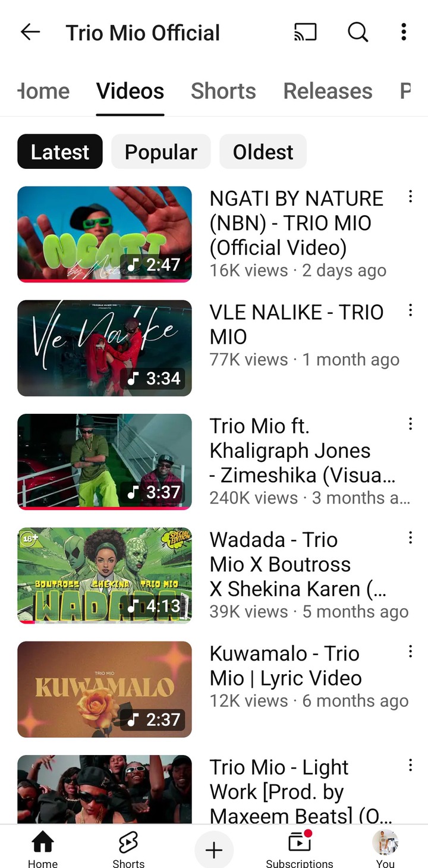Switch to the Shorts channel tab
This screenshot has height=868, width=428.
coord(224,91)
